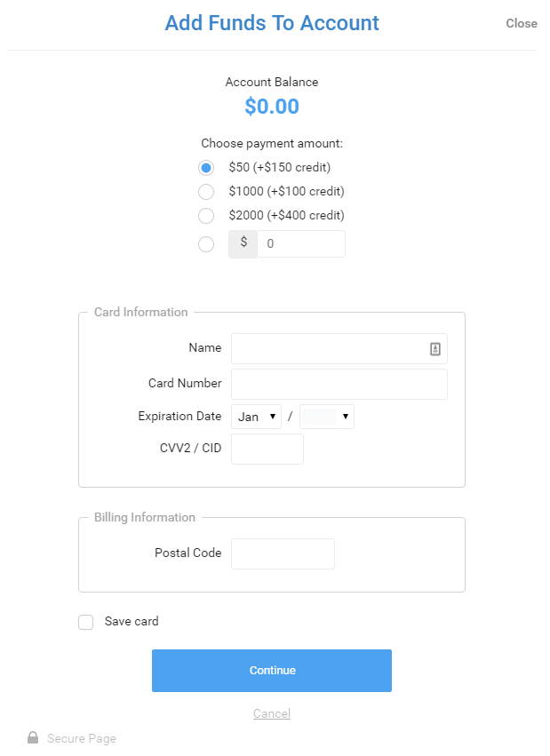The width and height of the screenshot is (550, 756).
Task: Open the expiration year dropdown
Action: tap(327, 417)
